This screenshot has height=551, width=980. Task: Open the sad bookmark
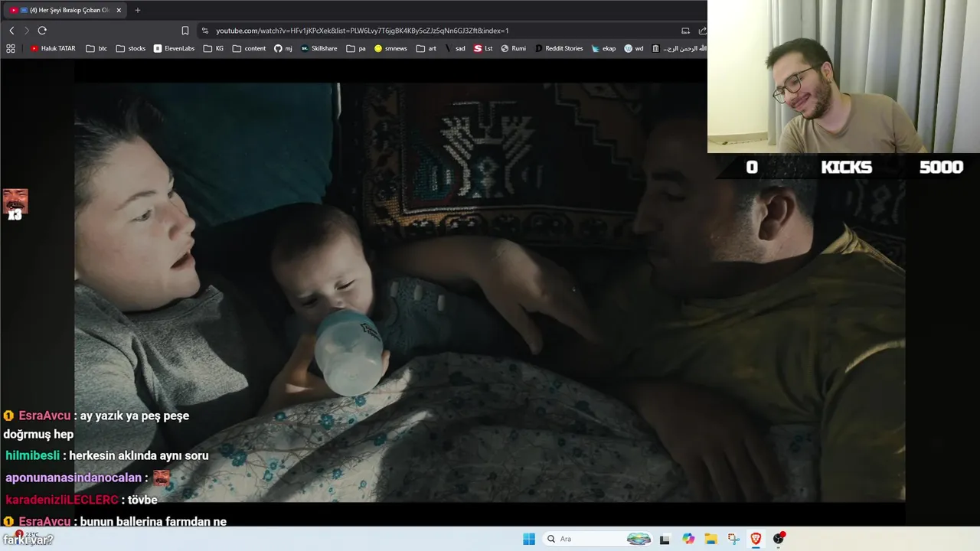[455, 48]
